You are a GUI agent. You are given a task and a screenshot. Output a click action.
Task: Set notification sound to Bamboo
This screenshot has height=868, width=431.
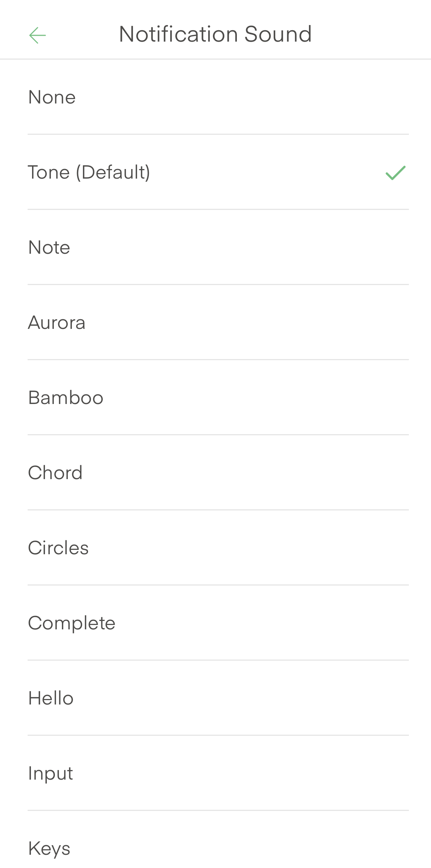[66, 398]
